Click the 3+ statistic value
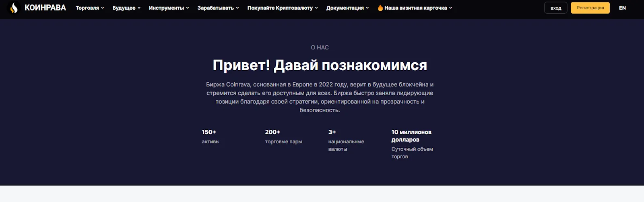Screen dimensions: 644x202 pyautogui.click(x=332, y=132)
